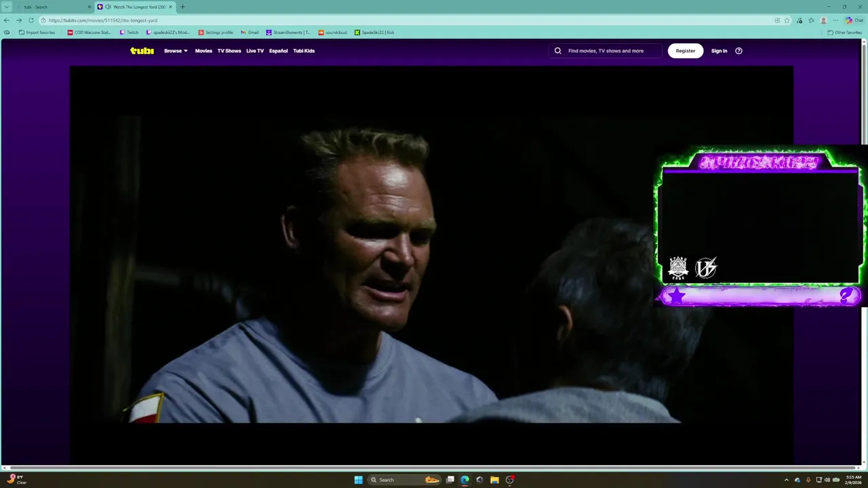
Task: Click the crest logo in overlay
Action: coord(678,268)
